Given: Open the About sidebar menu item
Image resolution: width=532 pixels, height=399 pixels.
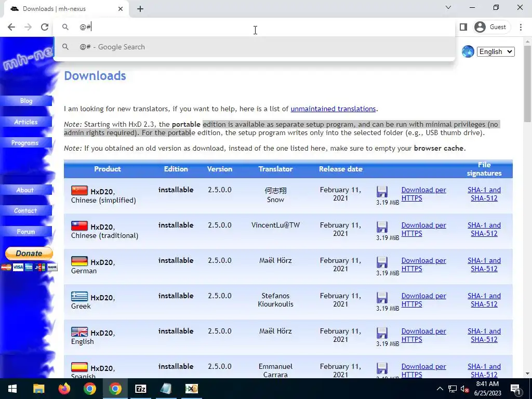Looking at the screenshot, I should pyautogui.click(x=26, y=190).
